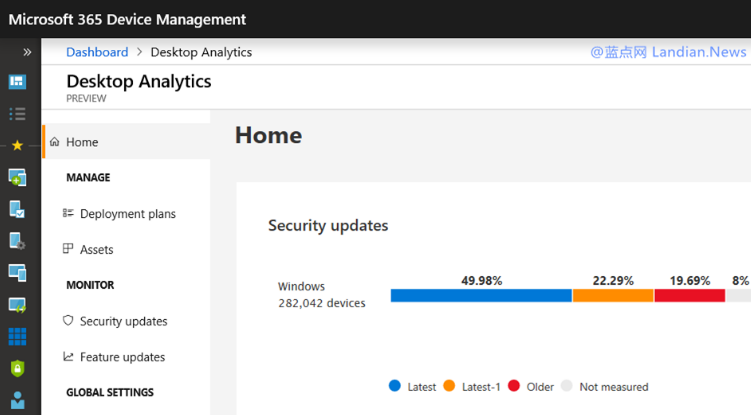Click the blue Latest legend dot

(x=395, y=386)
